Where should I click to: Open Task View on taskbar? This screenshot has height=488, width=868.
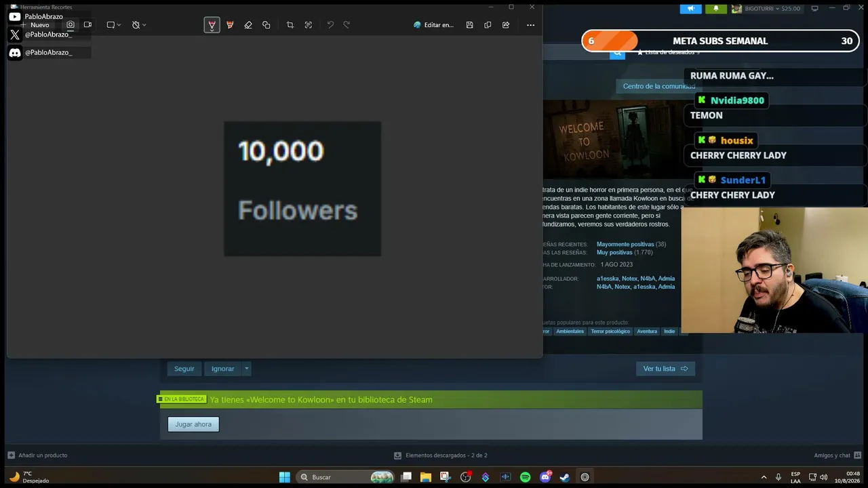pyautogui.click(x=406, y=477)
